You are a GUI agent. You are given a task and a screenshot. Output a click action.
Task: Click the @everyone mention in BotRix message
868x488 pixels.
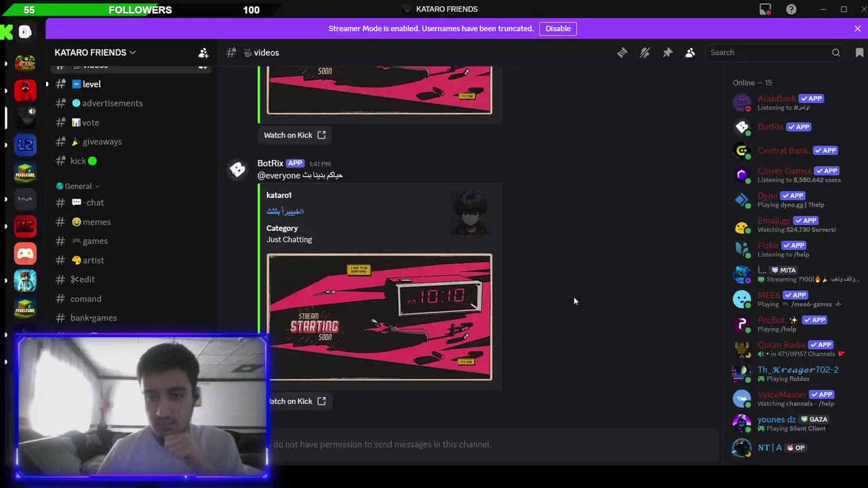click(x=279, y=176)
